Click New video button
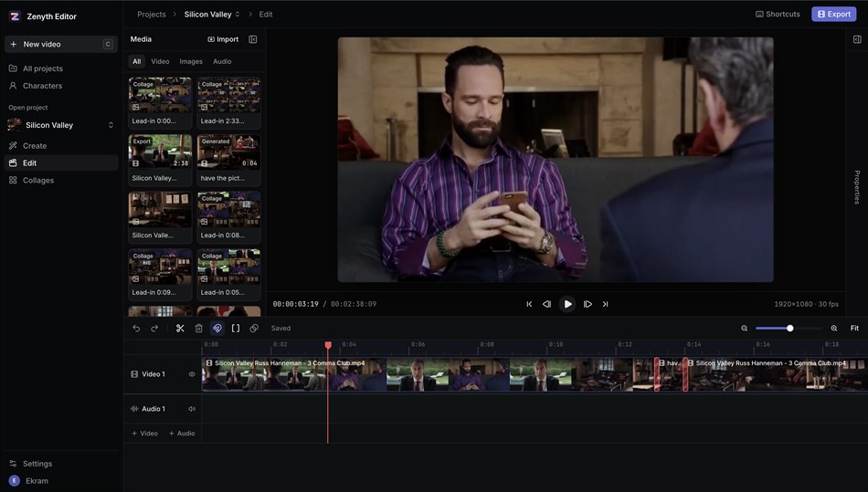 click(x=61, y=44)
